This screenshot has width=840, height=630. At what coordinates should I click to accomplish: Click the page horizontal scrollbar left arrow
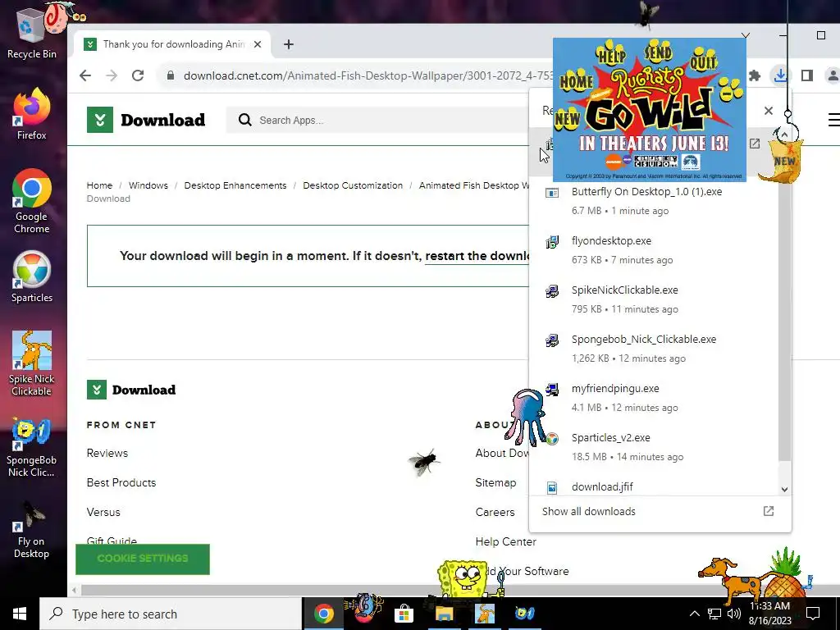75,591
